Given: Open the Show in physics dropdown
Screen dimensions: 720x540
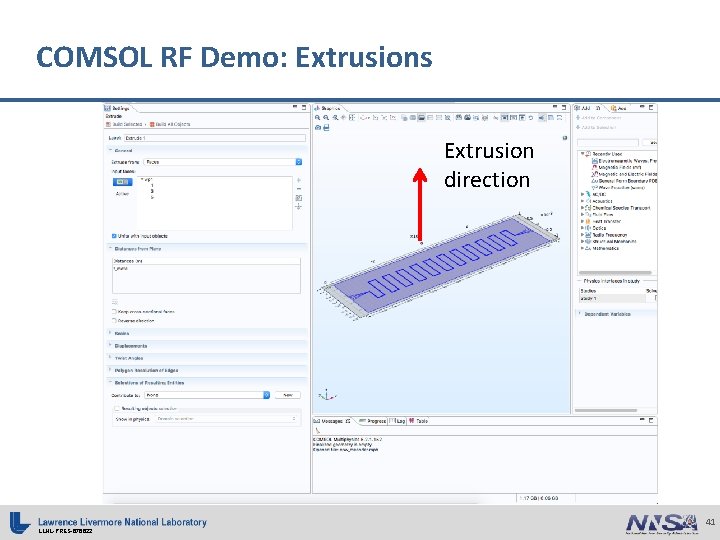Looking at the screenshot, I should [x=227, y=419].
